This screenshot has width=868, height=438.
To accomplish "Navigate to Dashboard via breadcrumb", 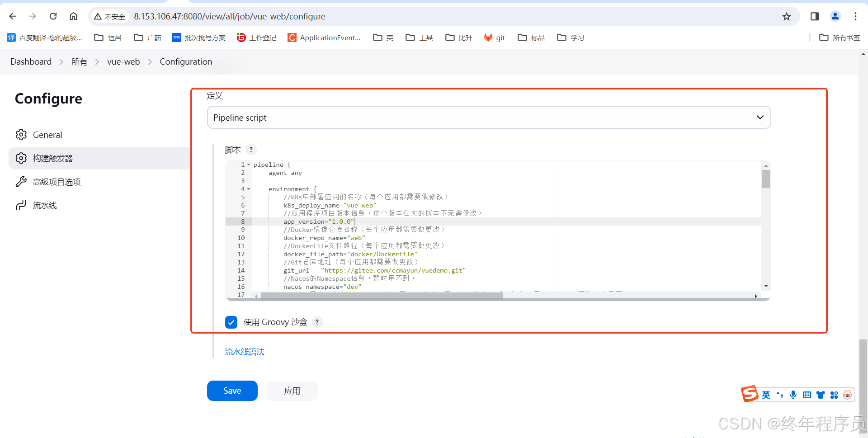I will click(x=30, y=61).
